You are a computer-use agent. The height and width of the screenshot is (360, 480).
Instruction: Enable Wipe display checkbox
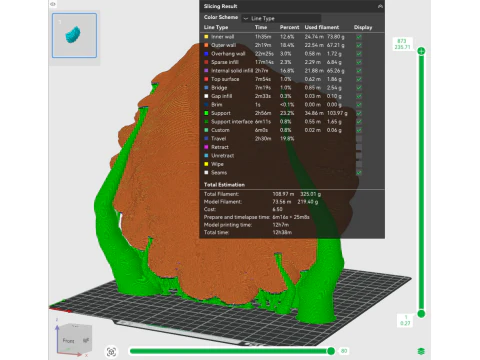coord(359,164)
